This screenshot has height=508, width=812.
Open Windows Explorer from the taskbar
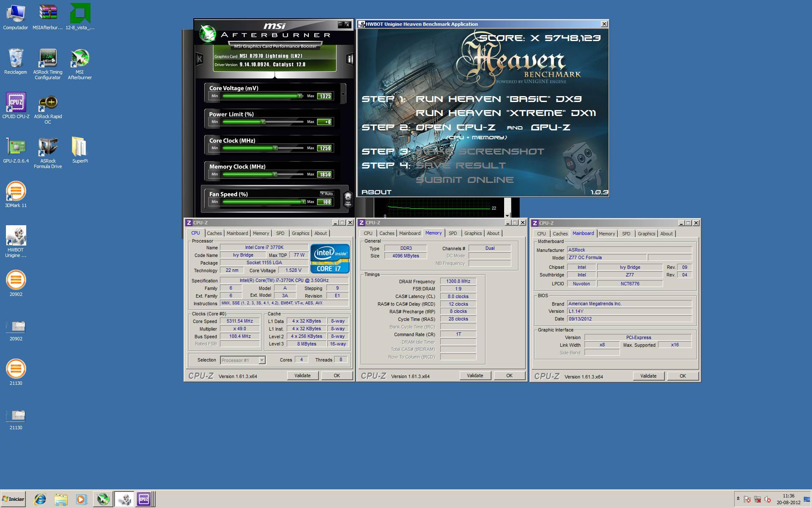tap(61, 499)
